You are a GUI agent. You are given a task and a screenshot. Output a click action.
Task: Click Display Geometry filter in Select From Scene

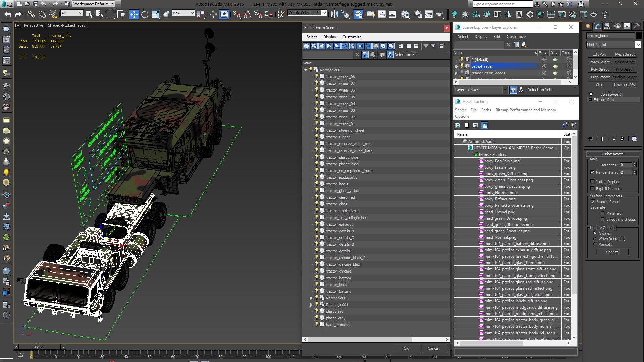(x=306, y=46)
